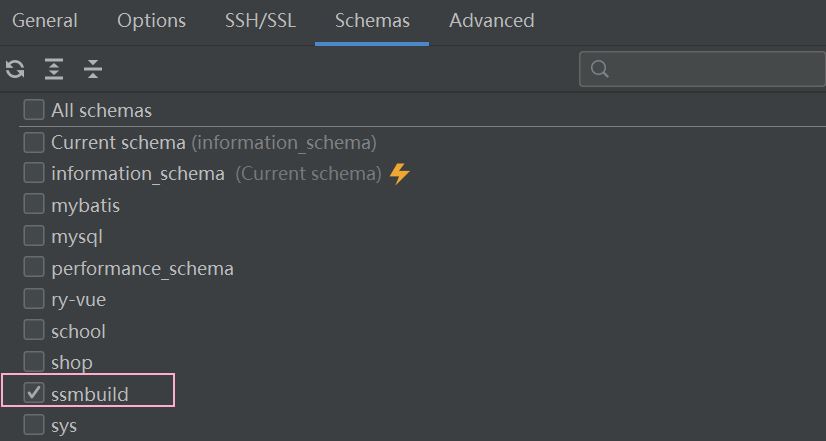826x441 pixels.
Task: Click the Collapse All icon
Action: point(93,69)
